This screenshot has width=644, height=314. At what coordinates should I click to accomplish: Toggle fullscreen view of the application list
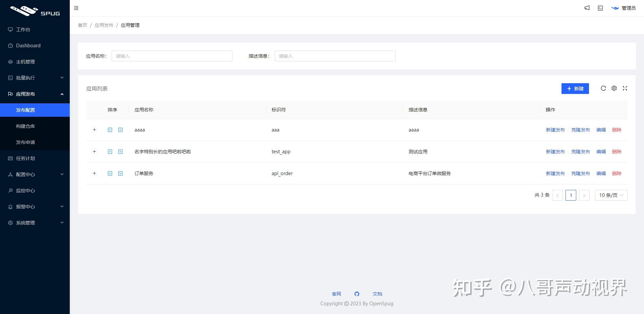[625, 88]
